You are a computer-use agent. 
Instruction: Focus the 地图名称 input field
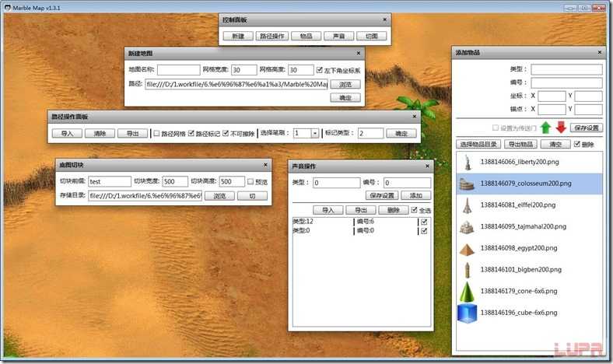click(179, 70)
